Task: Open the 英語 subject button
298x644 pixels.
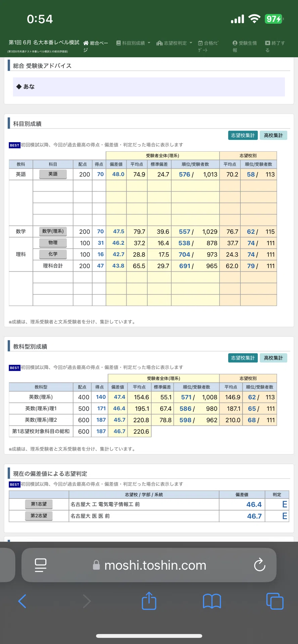Action: click(x=53, y=174)
